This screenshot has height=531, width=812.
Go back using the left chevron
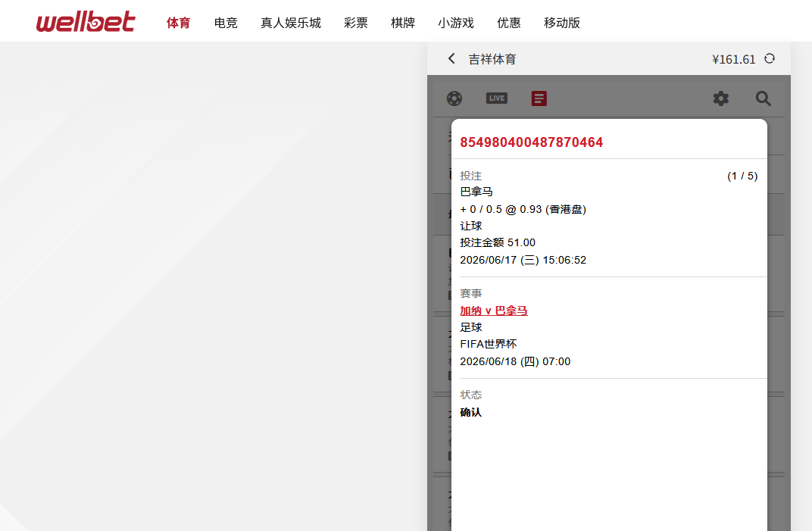[x=451, y=58]
